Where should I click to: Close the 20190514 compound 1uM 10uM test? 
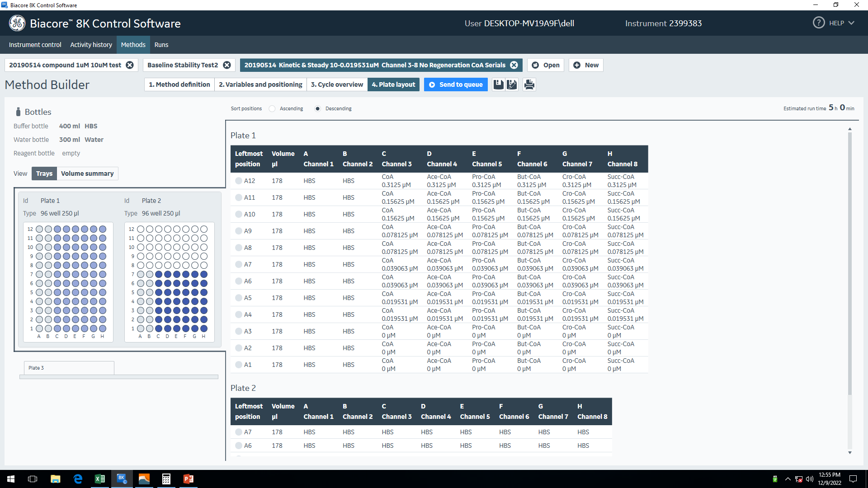tap(130, 65)
